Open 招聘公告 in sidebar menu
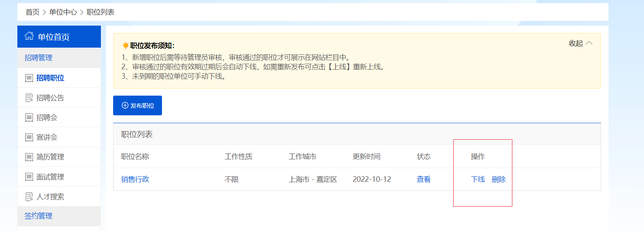 [x=50, y=98]
